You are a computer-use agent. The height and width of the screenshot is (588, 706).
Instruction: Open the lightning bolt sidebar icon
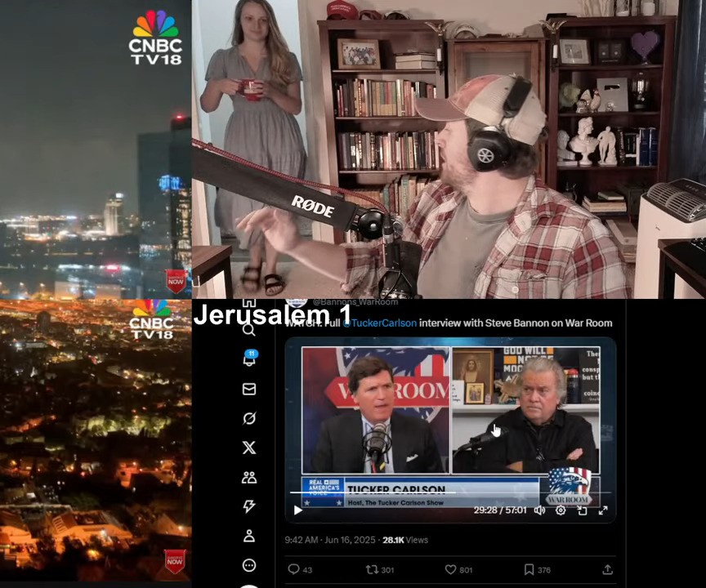tap(249, 506)
